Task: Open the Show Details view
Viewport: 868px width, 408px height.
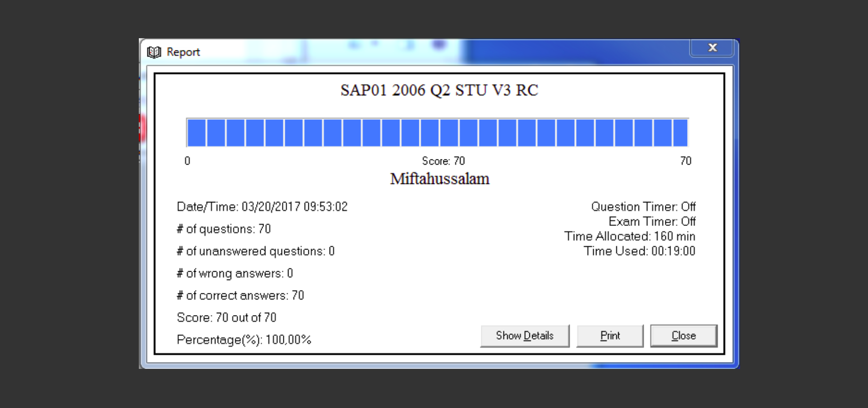Action: click(x=524, y=336)
